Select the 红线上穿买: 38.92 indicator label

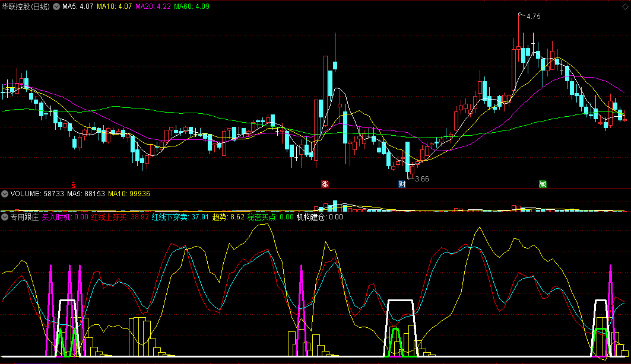coord(120,217)
